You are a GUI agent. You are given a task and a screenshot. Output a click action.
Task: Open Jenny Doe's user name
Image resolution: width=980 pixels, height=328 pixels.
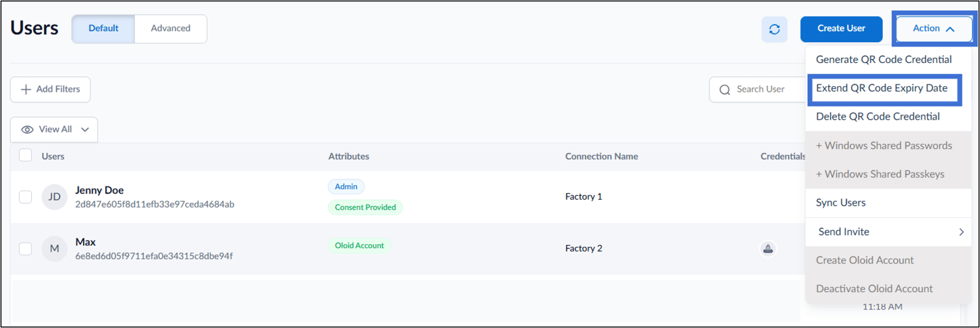(99, 190)
